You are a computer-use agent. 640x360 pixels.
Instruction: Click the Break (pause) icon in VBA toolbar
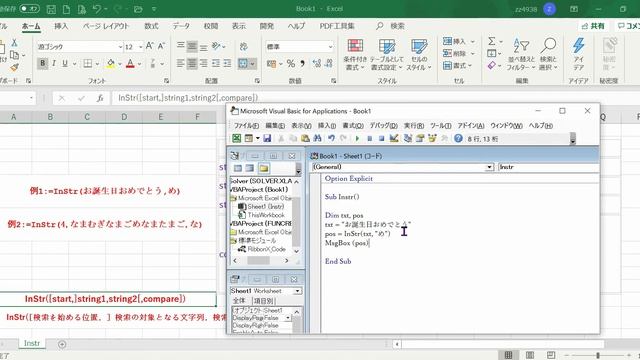pos(369,138)
